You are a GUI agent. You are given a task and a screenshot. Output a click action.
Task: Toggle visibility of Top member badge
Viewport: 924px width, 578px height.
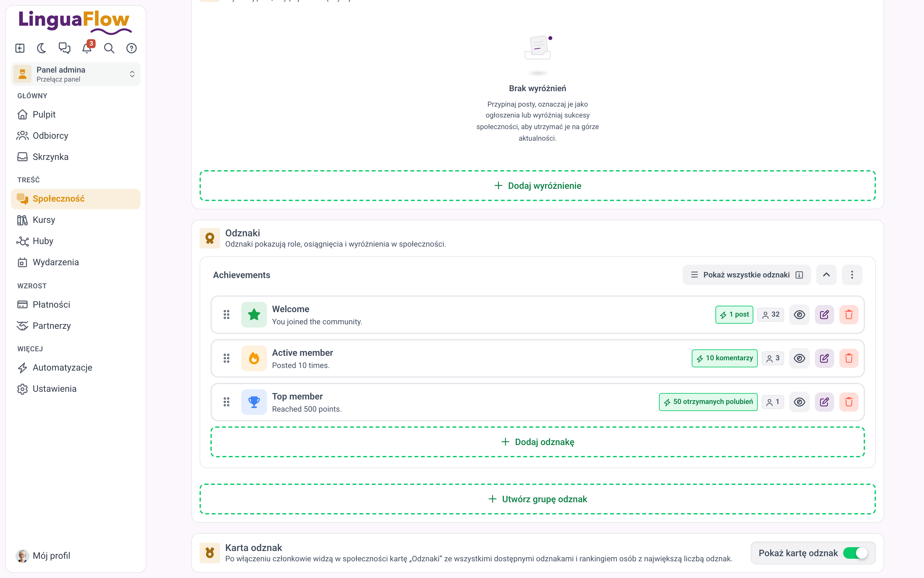(x=800, y=402)
